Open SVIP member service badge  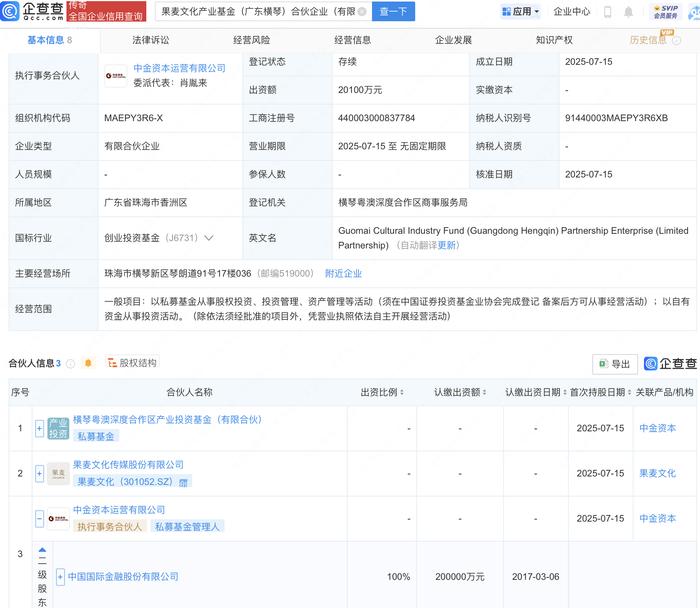pyautogui.click(x=666, y=12)
